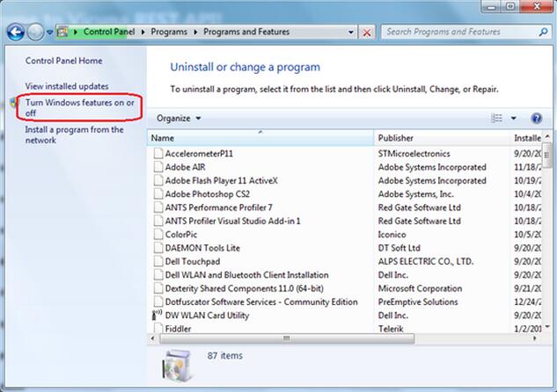Click the DW WLAN Card Utility antenna icon

click(x=157, y=315)
